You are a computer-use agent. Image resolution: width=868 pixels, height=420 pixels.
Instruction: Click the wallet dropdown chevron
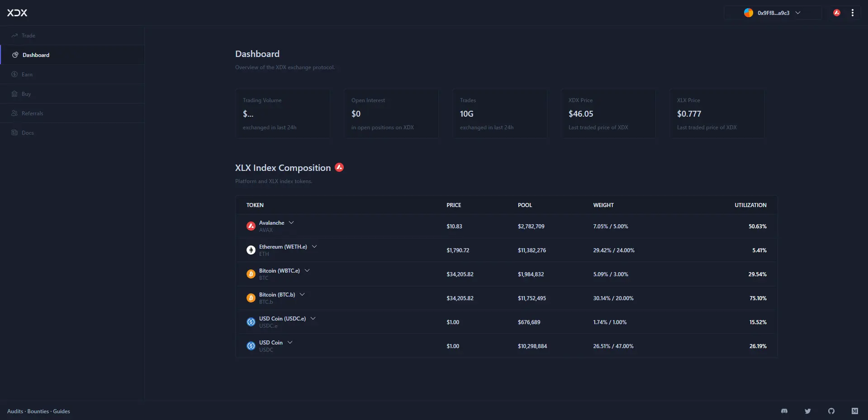(798, 13)
